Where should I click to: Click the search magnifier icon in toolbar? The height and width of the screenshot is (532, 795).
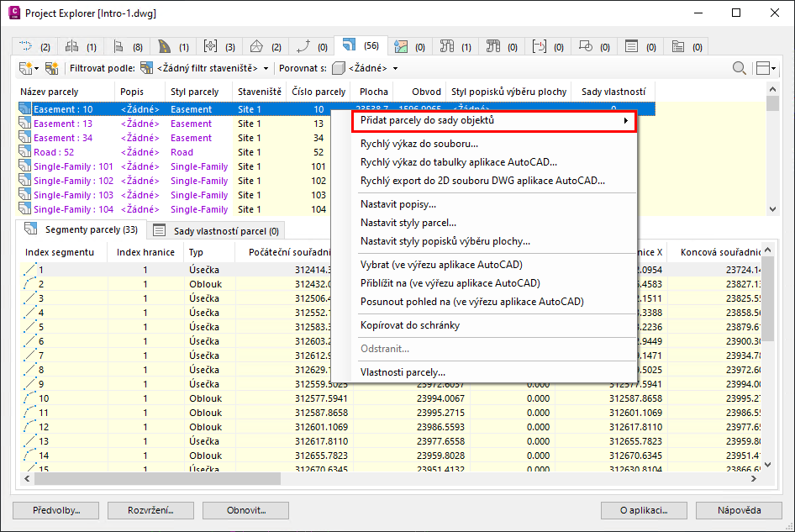click(x=740, y=68)
